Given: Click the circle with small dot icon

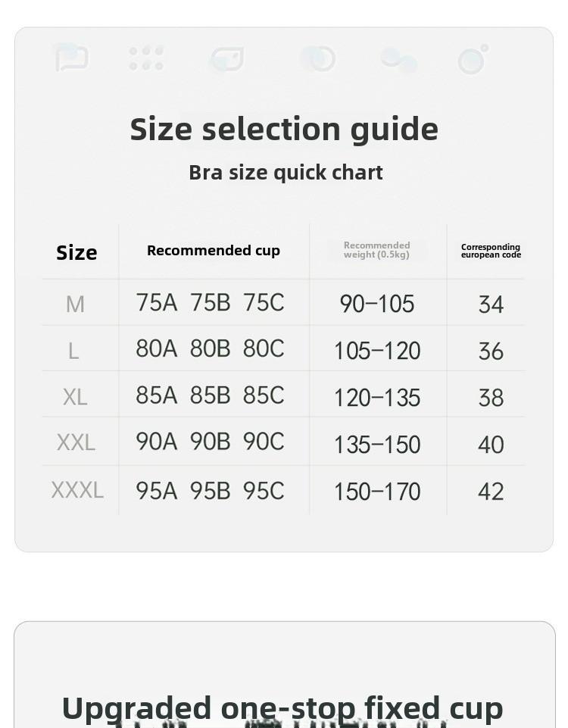Looking at the screenshot, I should [x=473, y=59].
